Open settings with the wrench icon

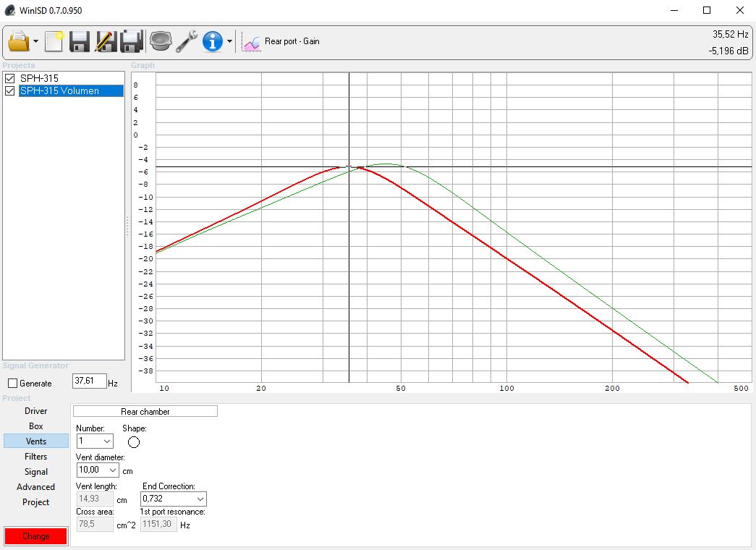pyautogui.click(x=187, y=41)
